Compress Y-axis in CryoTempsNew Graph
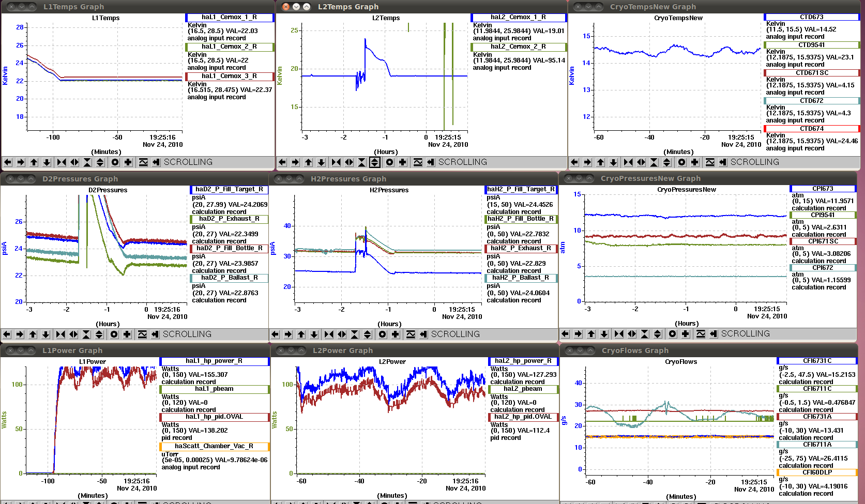Screen dimensions: 865x504 pos(654,162)
